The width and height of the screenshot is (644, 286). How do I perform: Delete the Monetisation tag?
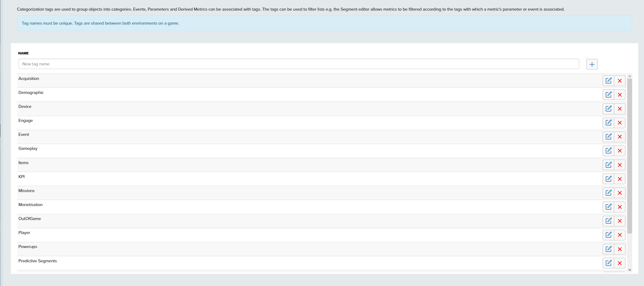(x=620, y=207)
